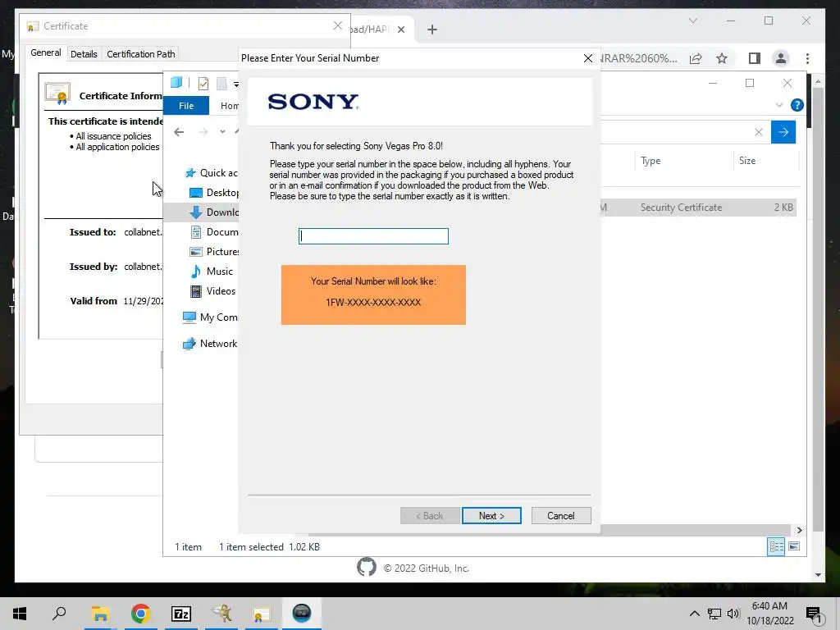Bookmark this page with star icon
The image size is (840, 630).
pyautogui.click(x=722, y=58)
